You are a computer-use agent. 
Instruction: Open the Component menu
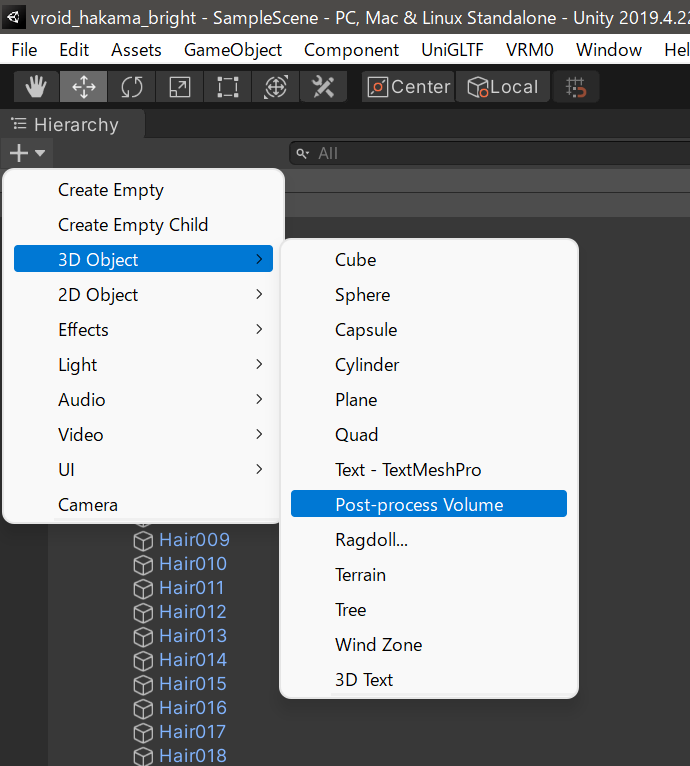[351, 50]
